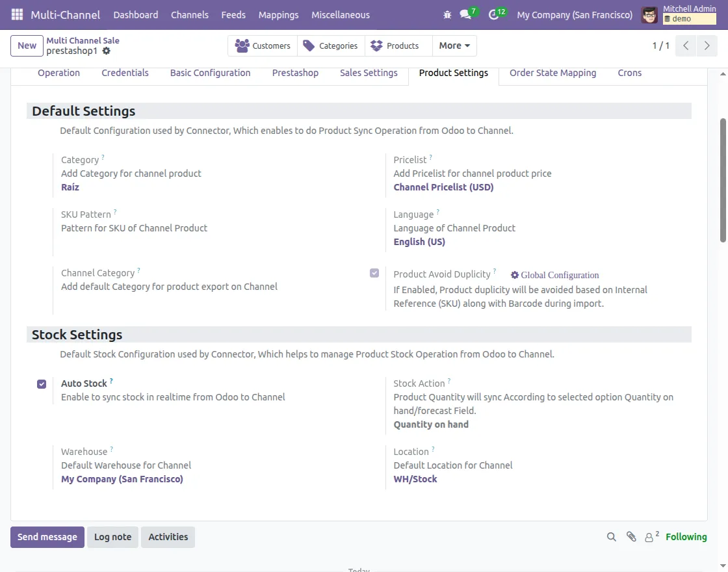Toggle the Following status
The width and height of the screenshot is (728, 572).
(686, 537)
